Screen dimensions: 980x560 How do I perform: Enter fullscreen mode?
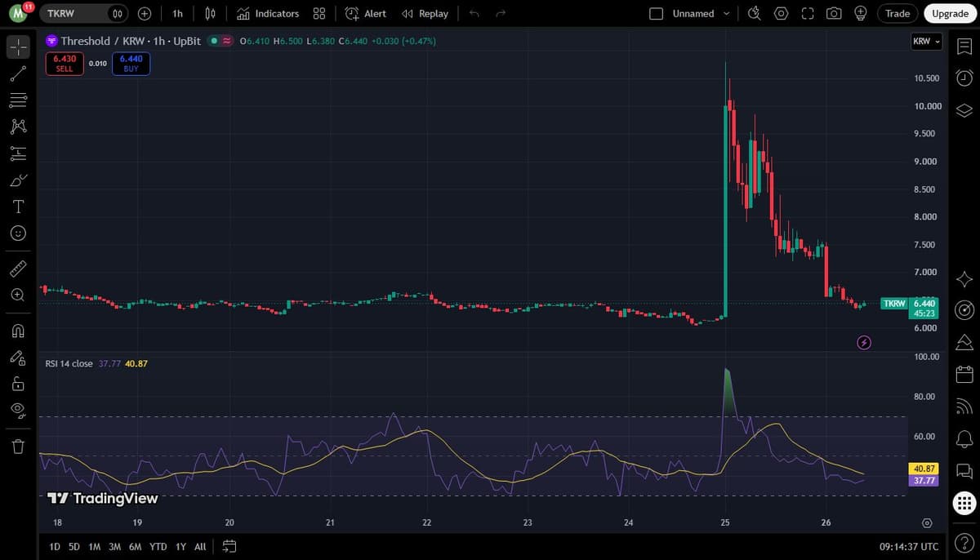808,13
